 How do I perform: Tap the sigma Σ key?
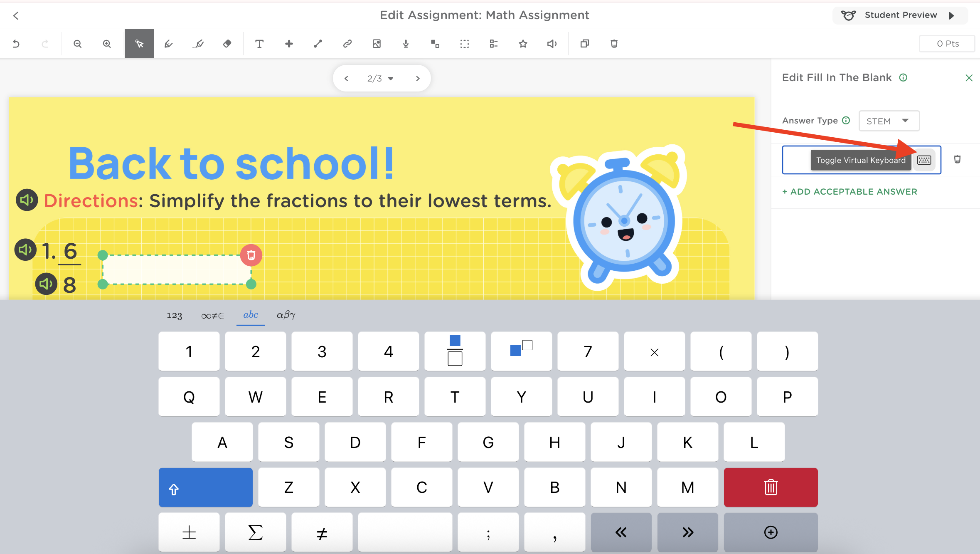click(x=256, y=532)
